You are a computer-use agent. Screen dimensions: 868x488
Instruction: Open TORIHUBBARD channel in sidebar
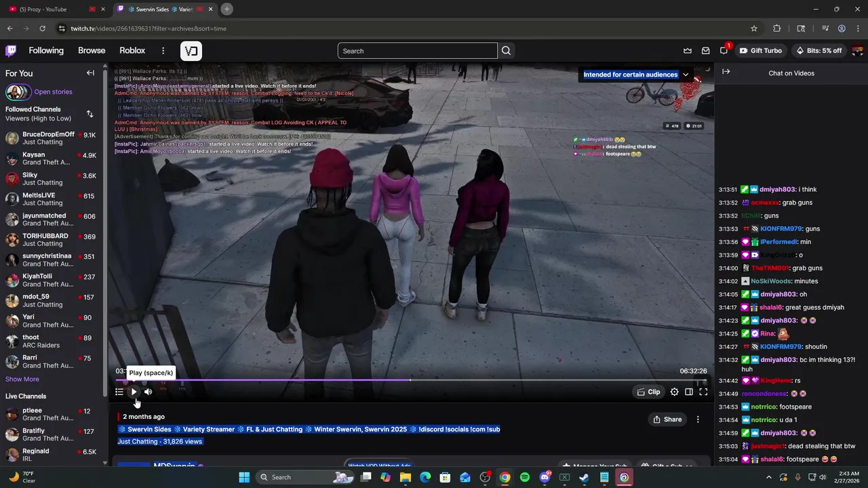pyautogui.click(x=51, y=240)
